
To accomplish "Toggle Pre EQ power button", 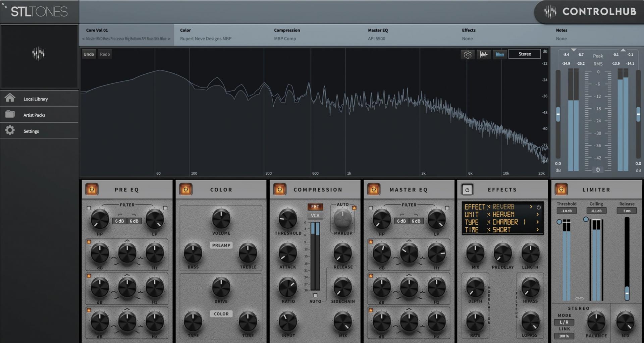I will pos(92,189).
